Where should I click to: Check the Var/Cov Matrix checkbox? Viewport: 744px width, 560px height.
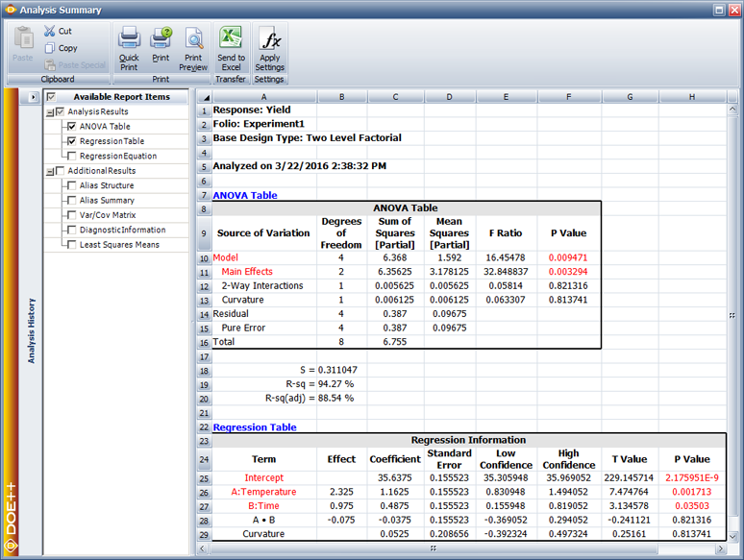(72, 215)
